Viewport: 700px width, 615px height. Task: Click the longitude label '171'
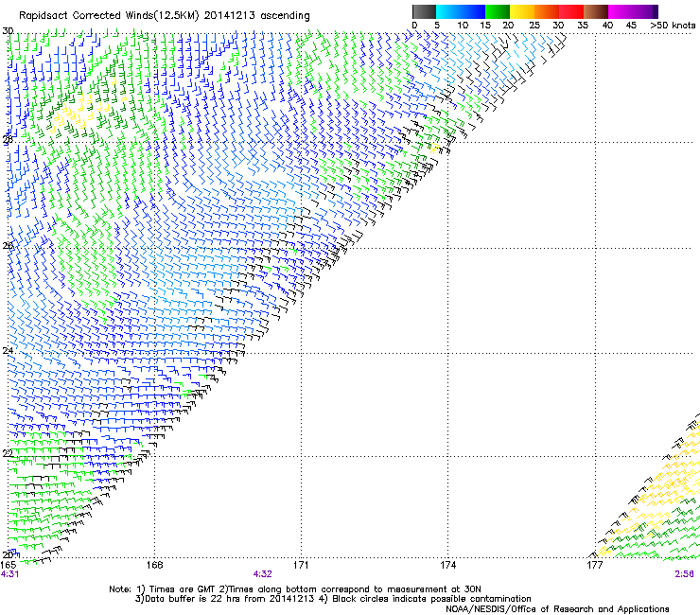click(x=301, y=565)
